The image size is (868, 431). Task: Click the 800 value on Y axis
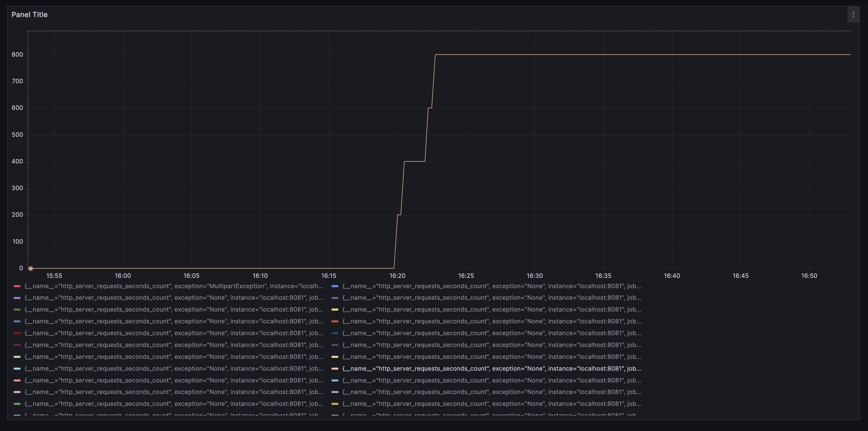click(x=17, y=54)
